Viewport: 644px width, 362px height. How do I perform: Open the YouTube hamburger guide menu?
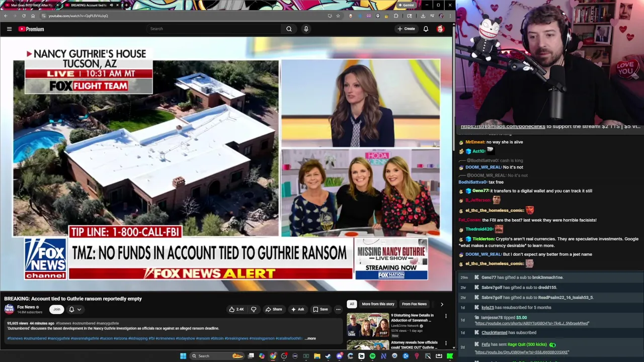9,29
